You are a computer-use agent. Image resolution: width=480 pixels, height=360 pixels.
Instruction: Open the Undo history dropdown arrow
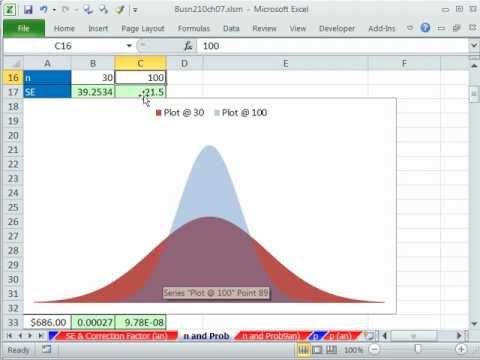pyautogui.click(x=54, y=10)
